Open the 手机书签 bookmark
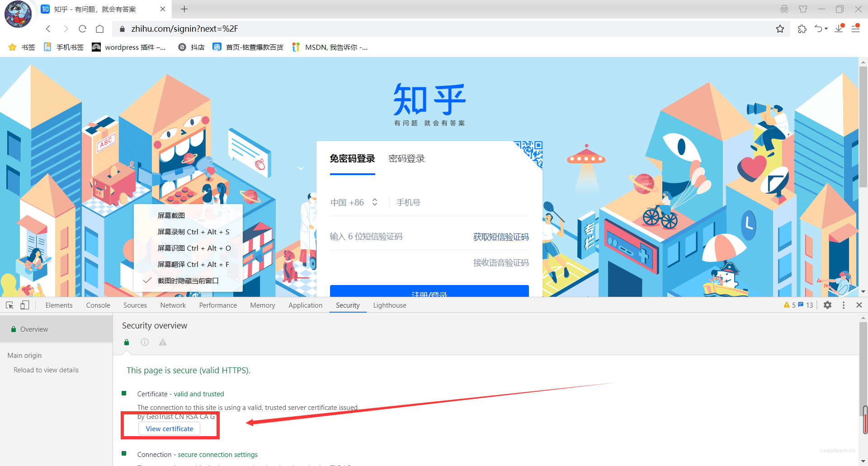This screenshot has height=466, width=868. pyautogui.click(x=64, y=47)
